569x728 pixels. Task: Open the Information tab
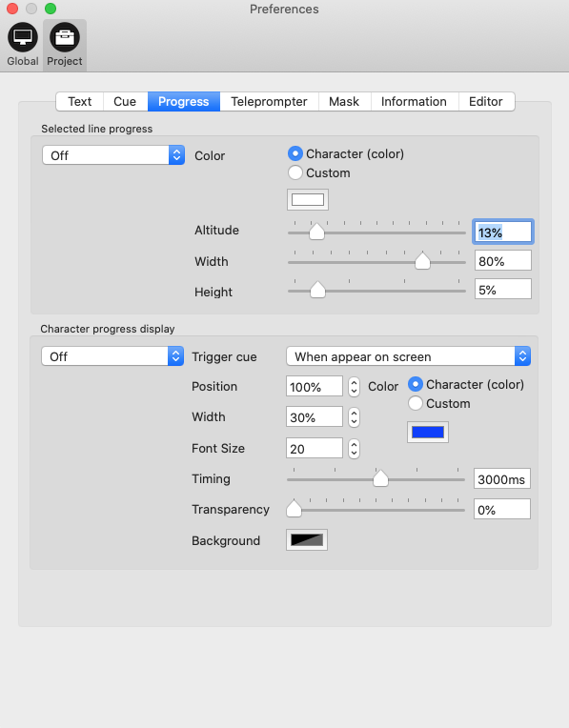(x=414, y=102)
